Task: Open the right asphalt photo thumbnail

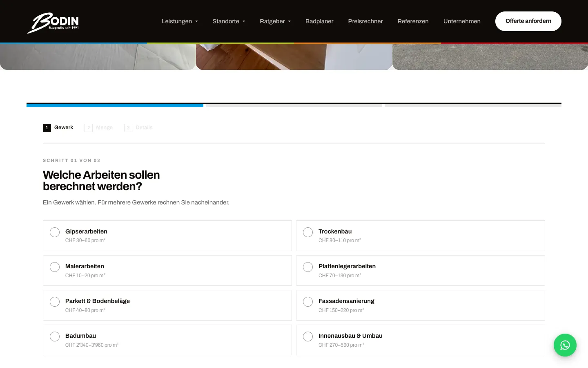Action: (490, 56)
